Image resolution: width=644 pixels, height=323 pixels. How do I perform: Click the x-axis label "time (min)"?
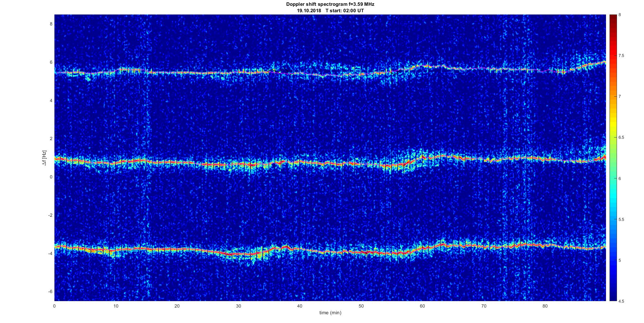pos(330,313)
